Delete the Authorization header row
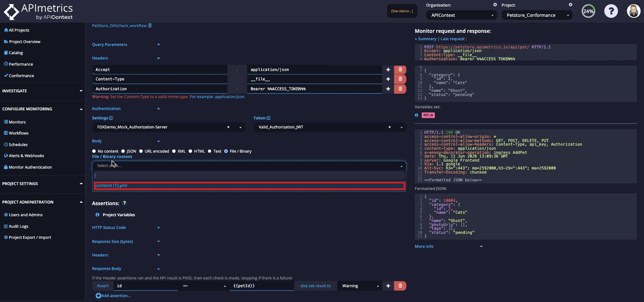This screenshot has height=302, width=644. pyautogui.click(x=400, y=89)
